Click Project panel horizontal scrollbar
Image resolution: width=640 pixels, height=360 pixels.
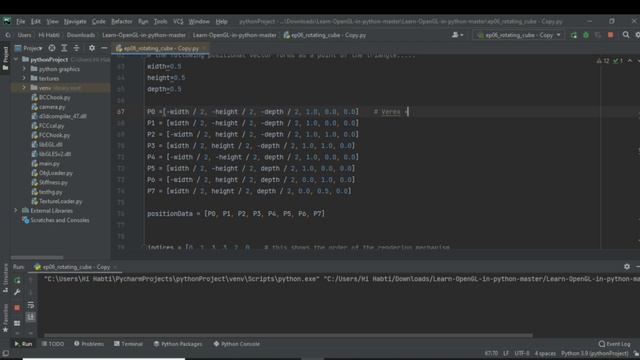click(37, 258)
